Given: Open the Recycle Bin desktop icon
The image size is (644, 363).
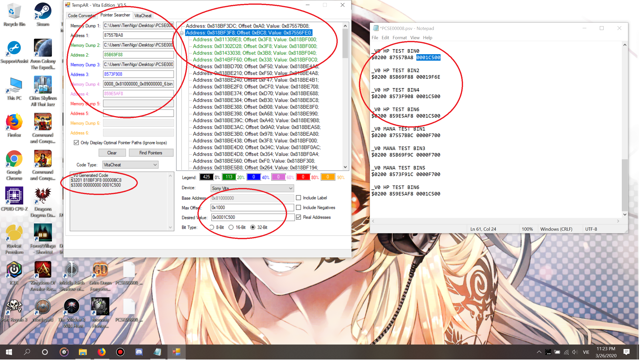Looking at the screenshot, I should (x=14, y=14).
